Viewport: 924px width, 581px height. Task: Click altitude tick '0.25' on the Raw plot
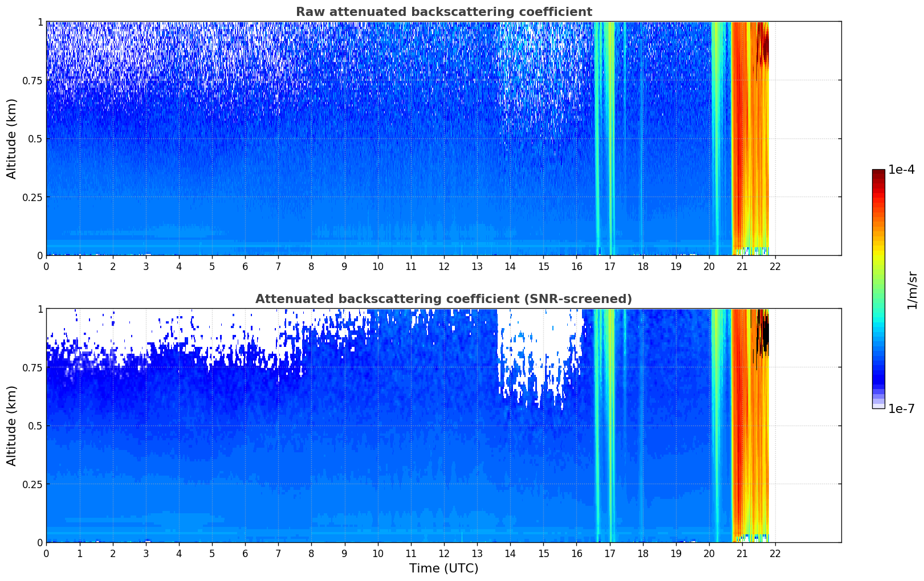pos(32,197)
